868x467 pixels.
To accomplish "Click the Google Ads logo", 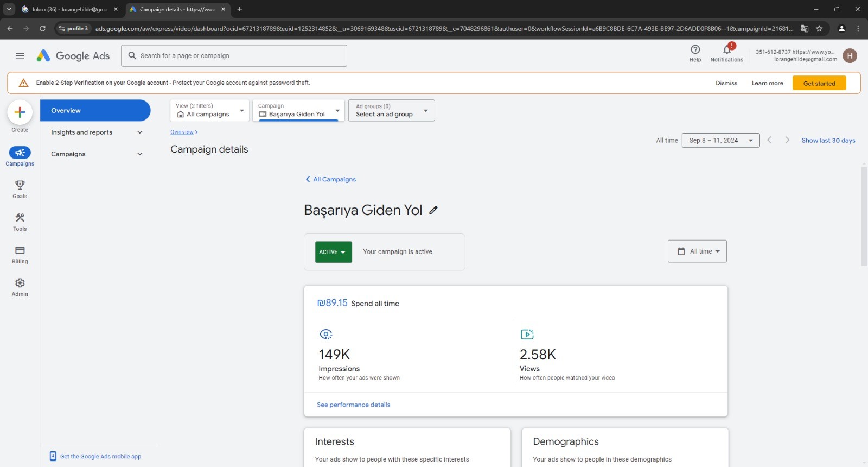I will tap(73, 55).
